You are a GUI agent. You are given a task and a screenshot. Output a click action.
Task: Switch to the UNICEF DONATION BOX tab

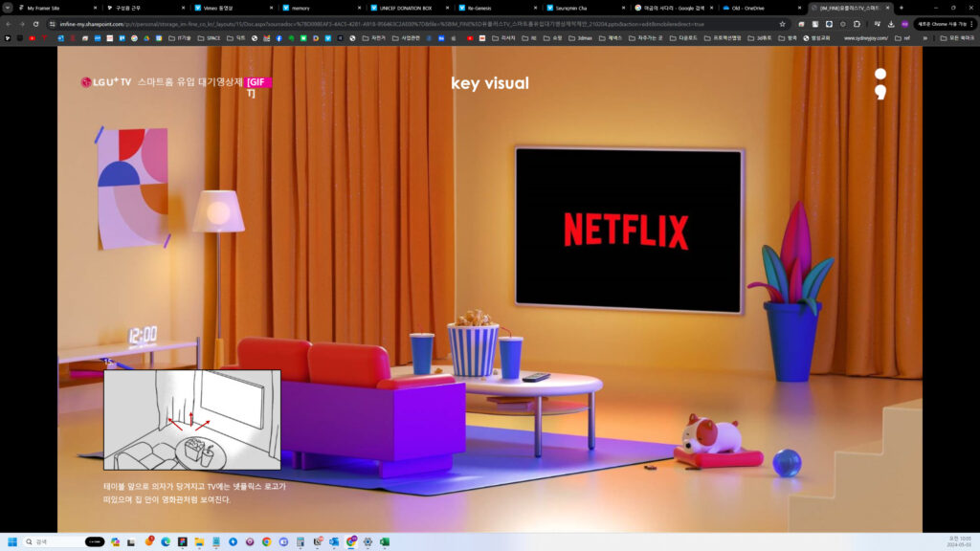coord(410,8)
